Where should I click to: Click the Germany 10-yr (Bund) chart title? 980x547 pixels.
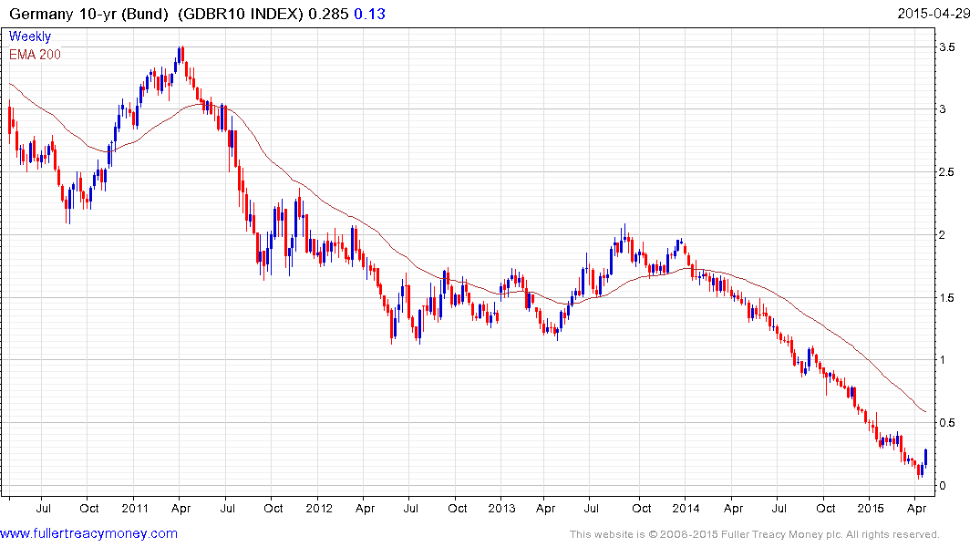click(91, 15)
